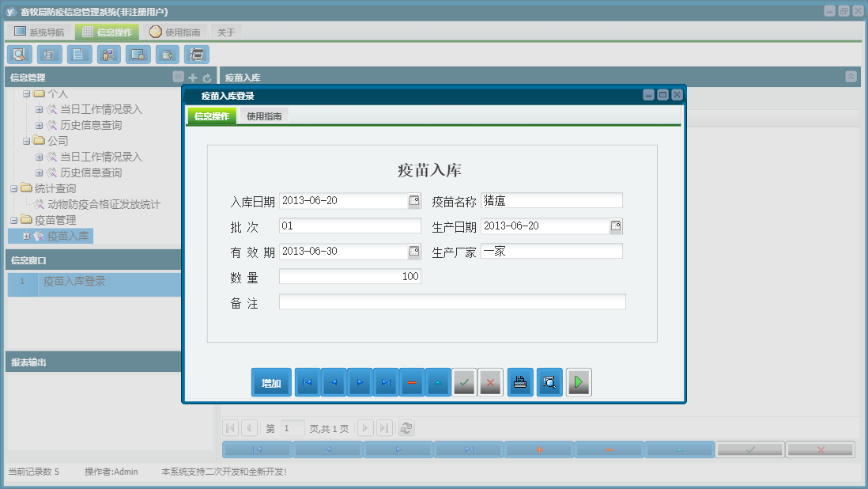Click the print preview icon in the dialog
Viewport: 868px width, 489px height.
click(549, 381)
